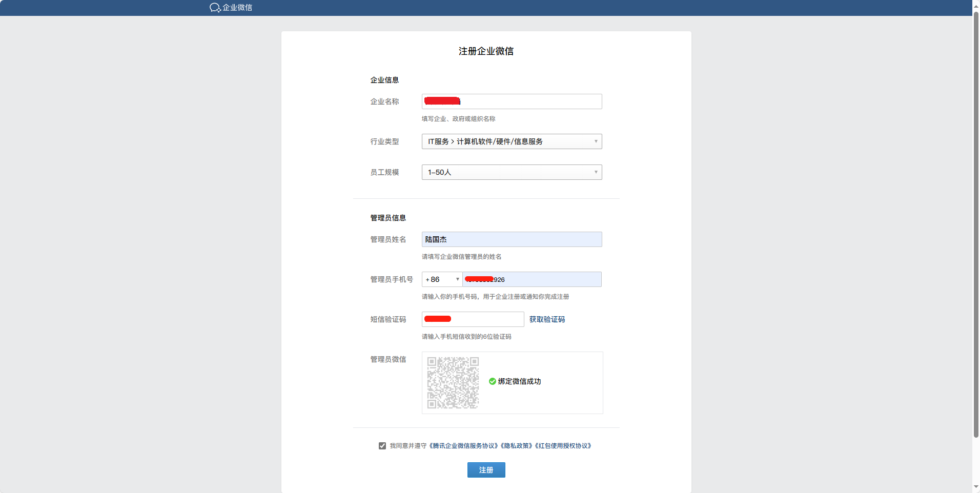
Task: Click the 管理员手机号 field label
Action: [392, 279]
